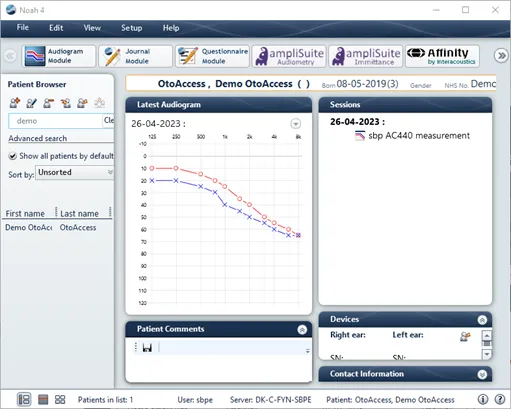
Task: Expand the Contact Information panel
Action: (482, 374)
